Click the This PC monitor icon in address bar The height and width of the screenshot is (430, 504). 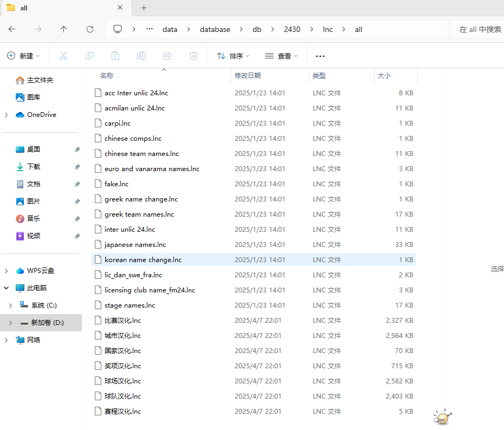[118, 29]
